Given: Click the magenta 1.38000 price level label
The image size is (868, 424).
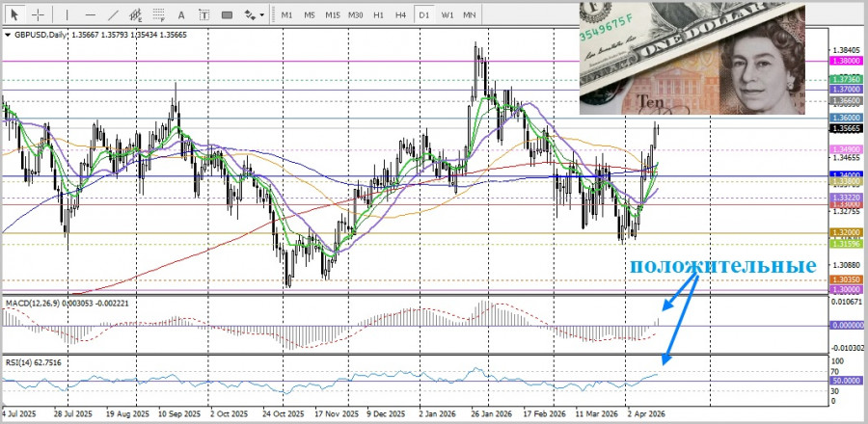Looking at the screenshot, I should 845,61.
